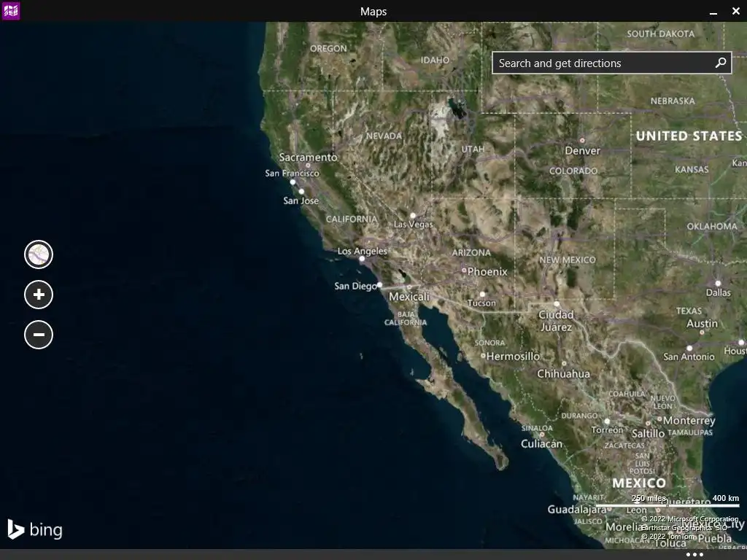
Task: Click the San Diego label
Action: click(x=355, y=286)
